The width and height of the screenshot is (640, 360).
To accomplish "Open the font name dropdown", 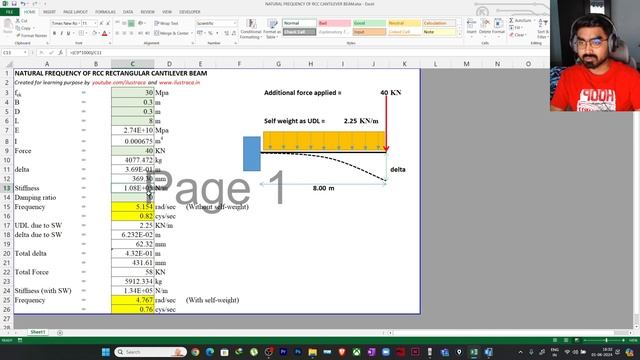I will click(65, 23).
